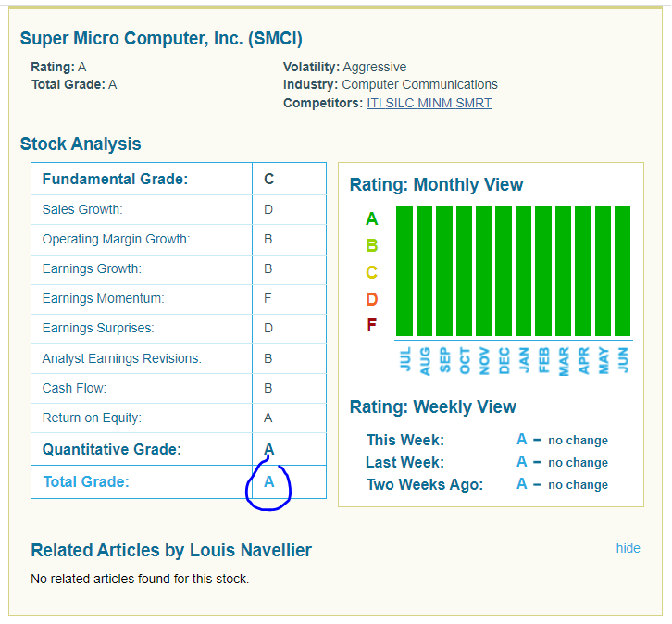Click the Cash Flow label
The image size is (672, 624).
coord(74,388)
